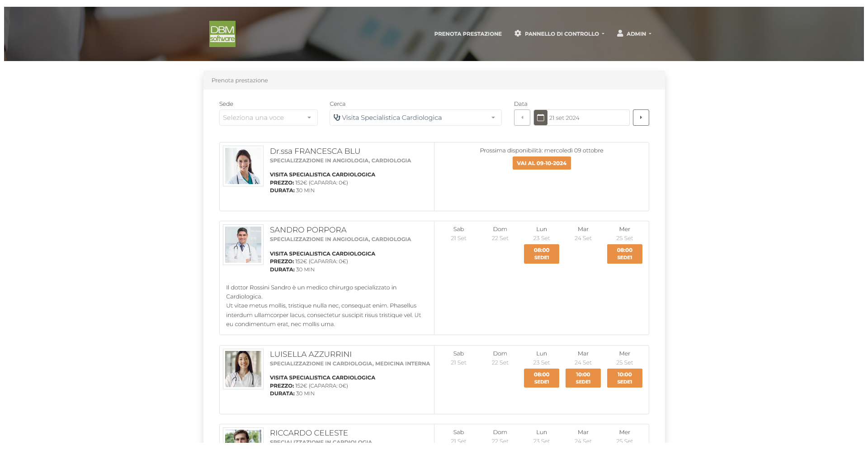Click the DBM software logo
868x450 pixels.
(x=222, y=34)
